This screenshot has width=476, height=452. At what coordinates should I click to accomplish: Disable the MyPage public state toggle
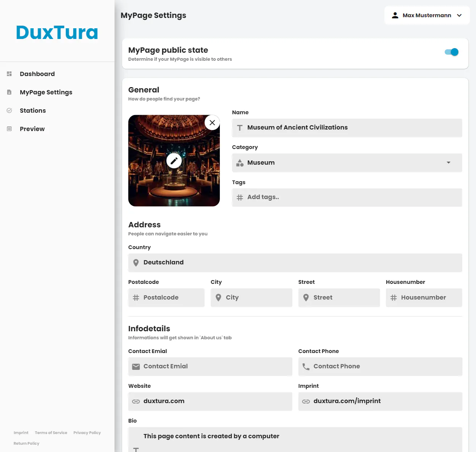(x=451, y=52)
